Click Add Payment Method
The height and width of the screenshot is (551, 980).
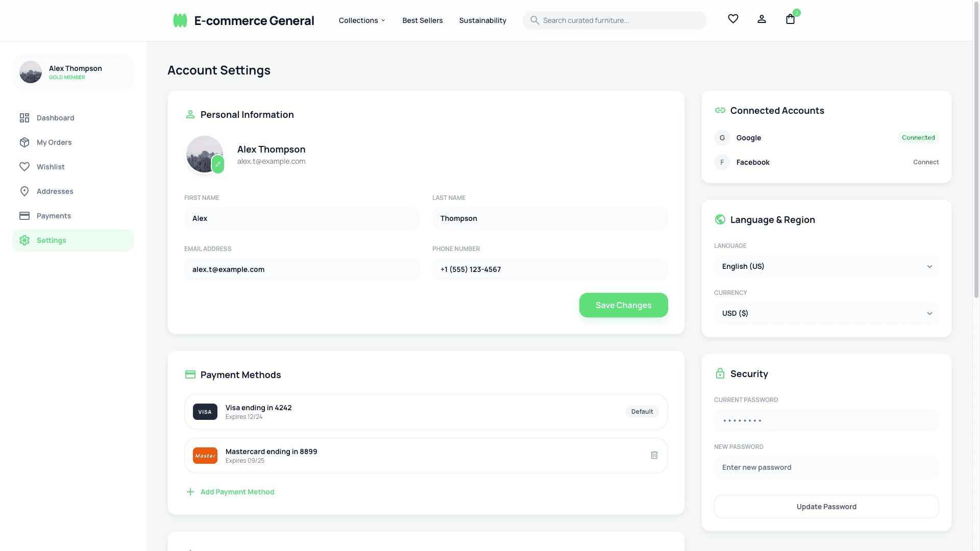tap(237, 492)
